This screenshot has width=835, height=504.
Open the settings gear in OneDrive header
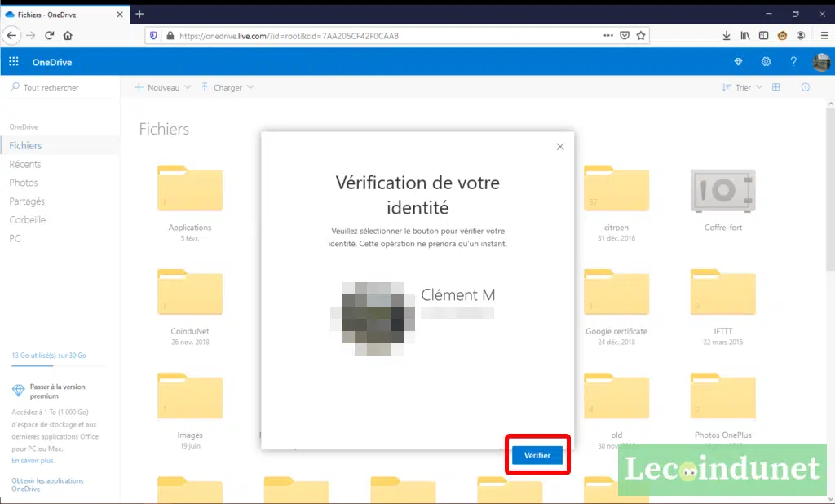coord(766,62)
